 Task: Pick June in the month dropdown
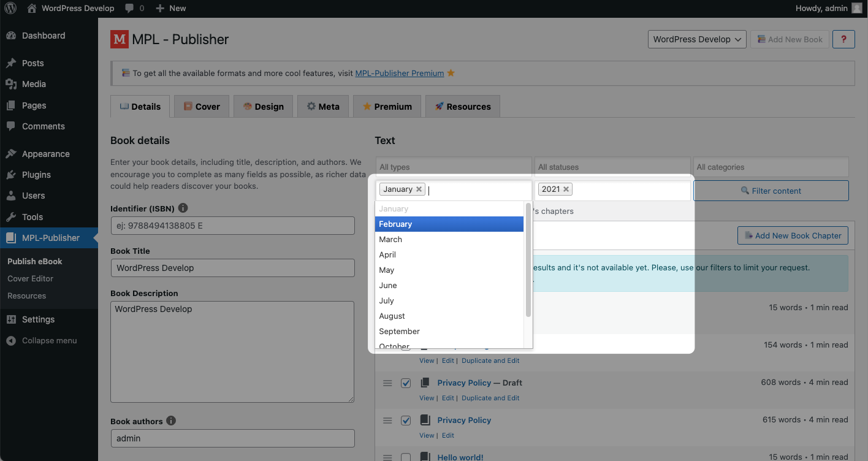(449, 286)
